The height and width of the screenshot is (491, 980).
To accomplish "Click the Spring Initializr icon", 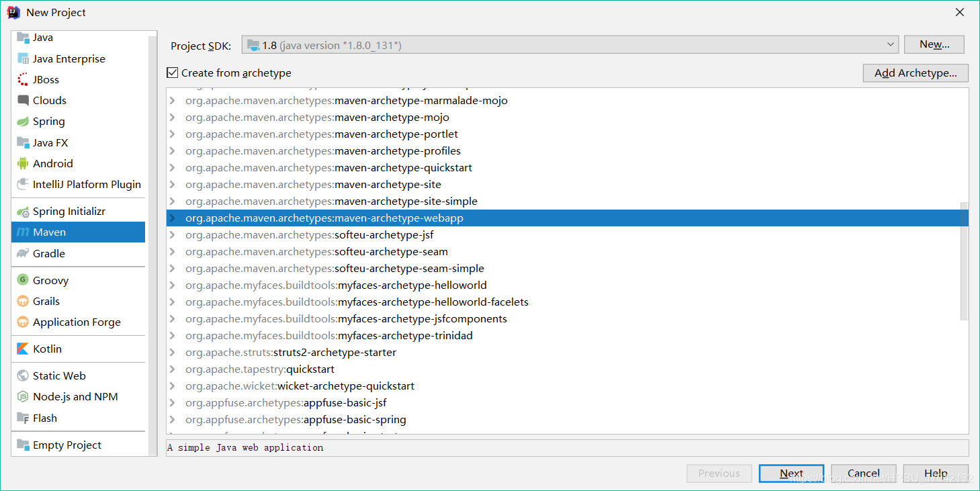I will (x=24, y=211).
